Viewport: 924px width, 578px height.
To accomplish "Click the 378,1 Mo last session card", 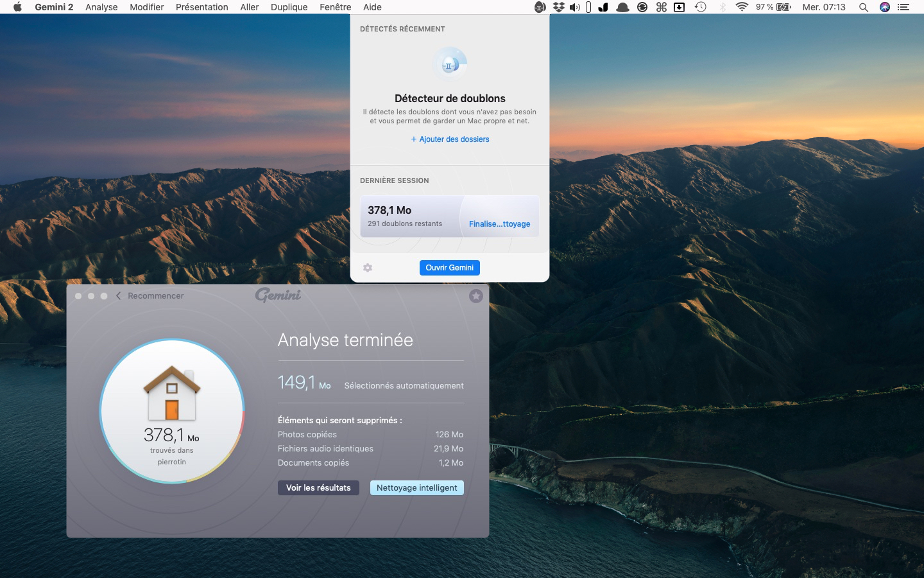I will (x=450, y=216).
